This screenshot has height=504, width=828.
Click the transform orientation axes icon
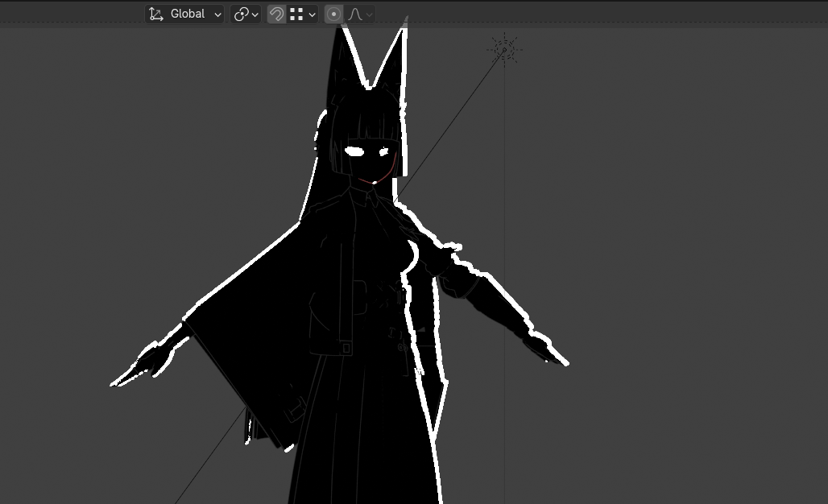156,14
